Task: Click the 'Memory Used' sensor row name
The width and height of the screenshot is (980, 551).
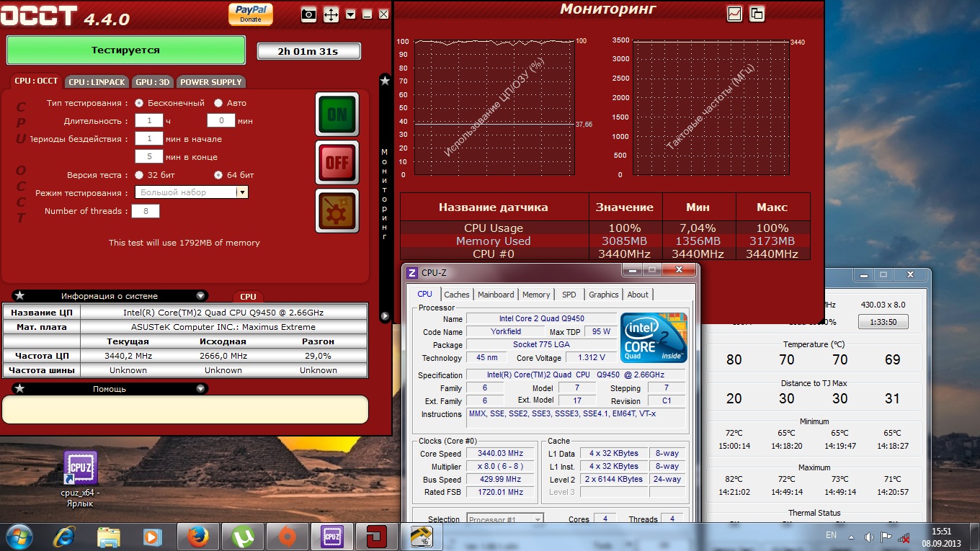Action: click(x=494, y=241)
